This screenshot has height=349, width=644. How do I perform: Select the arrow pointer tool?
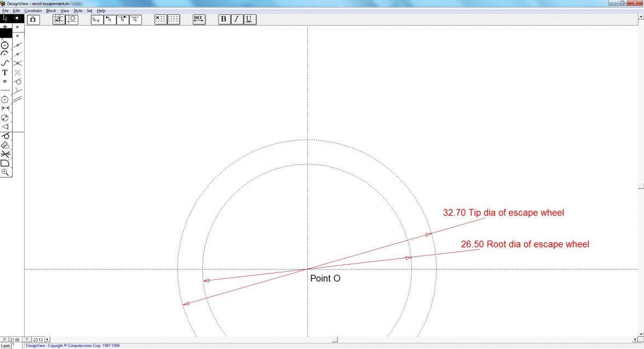[x=5, y=18]
